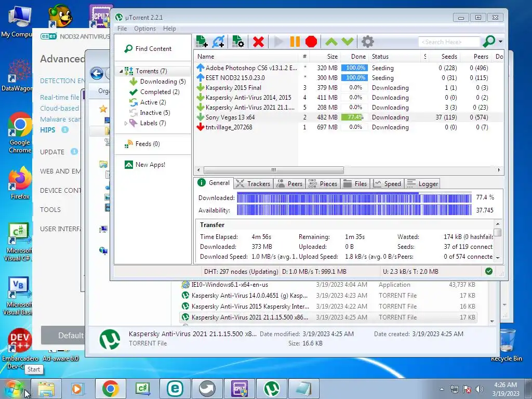The height and width of the screenshot is (399, 532).
Task: Sort by the Size column header
Action: (325, 57)
